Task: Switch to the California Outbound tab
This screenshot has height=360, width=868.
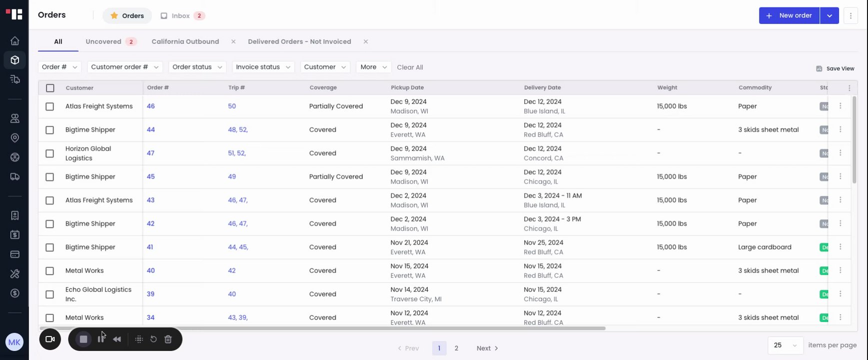Action: [185, 41]
